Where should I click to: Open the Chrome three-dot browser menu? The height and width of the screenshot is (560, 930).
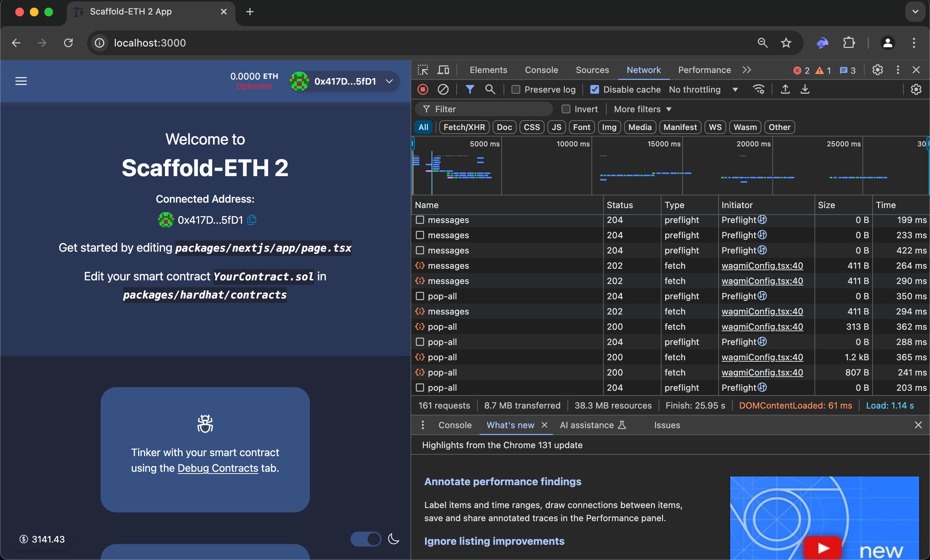tap(914, 43)
